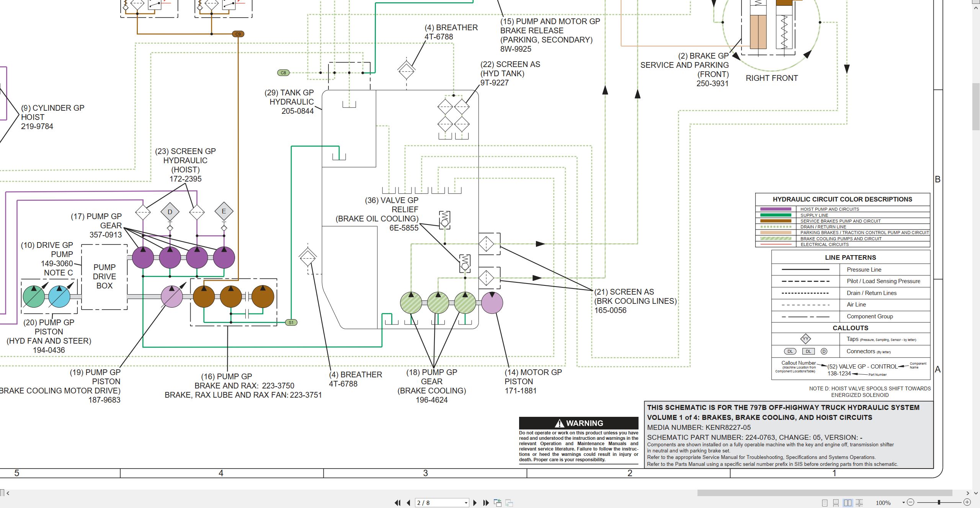Click the C9 connector marker

pos(238,34)
